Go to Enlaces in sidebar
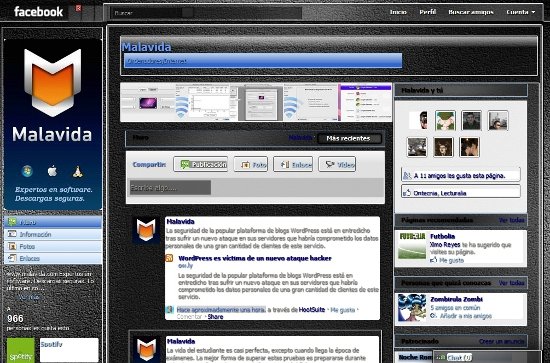 pos(53,258)
